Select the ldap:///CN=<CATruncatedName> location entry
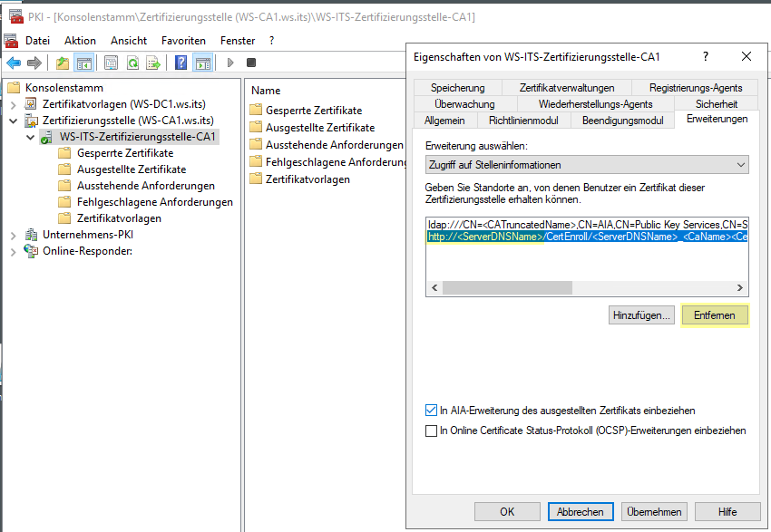 pyautogui.click(x=587, y=225)
